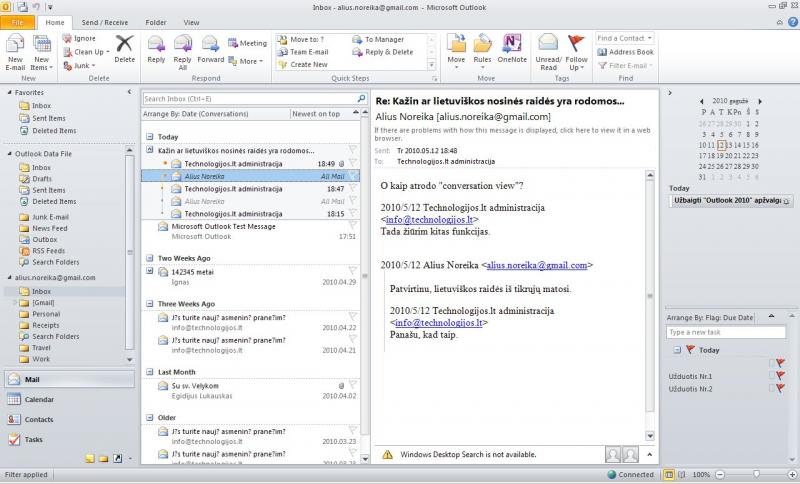Switch to the View tab
Screen dimensions: 800x484
191,22
